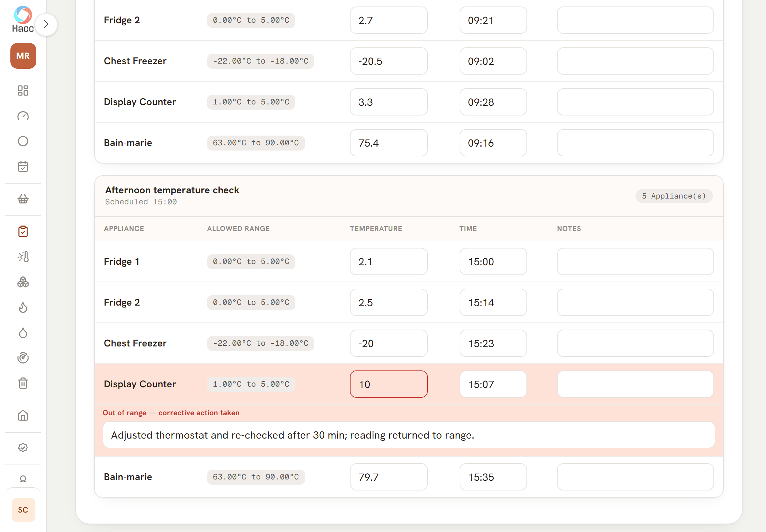
Task: Edit morning Fridge 2 temperature 2.7
Action: click(389, 20)
